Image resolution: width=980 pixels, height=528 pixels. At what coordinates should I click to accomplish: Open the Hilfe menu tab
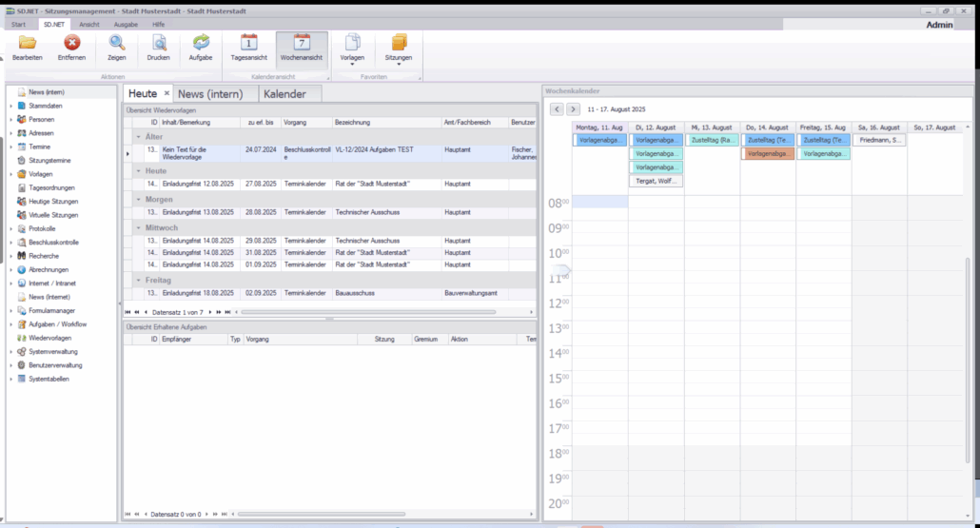click(x=158, y=23)
